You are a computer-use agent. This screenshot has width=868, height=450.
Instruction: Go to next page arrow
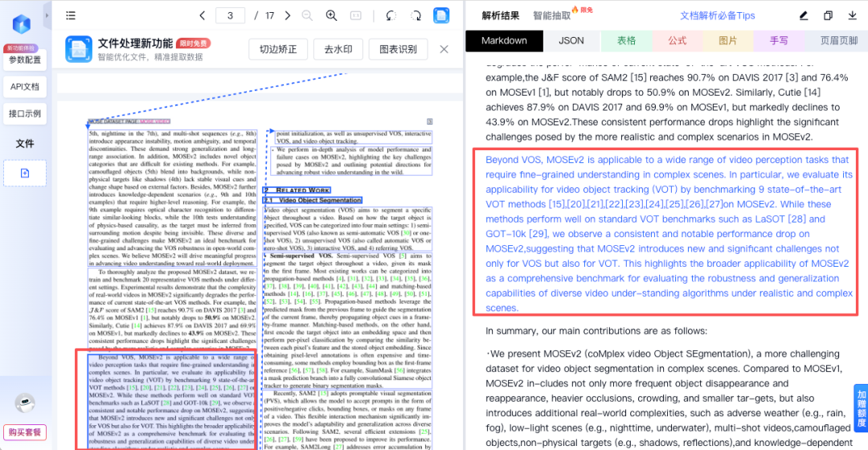287,15
